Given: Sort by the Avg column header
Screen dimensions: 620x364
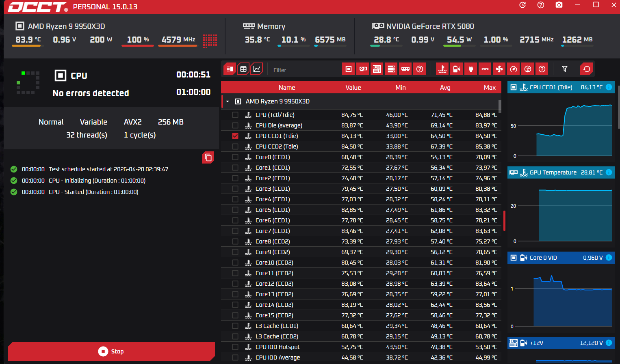Looking at the screenshot, I should tap(445, 88).
